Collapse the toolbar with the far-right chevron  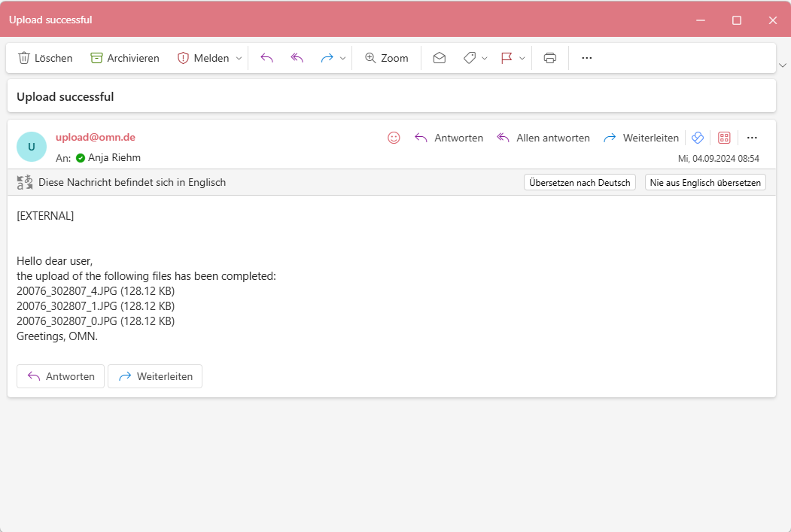tap(783, 65)
